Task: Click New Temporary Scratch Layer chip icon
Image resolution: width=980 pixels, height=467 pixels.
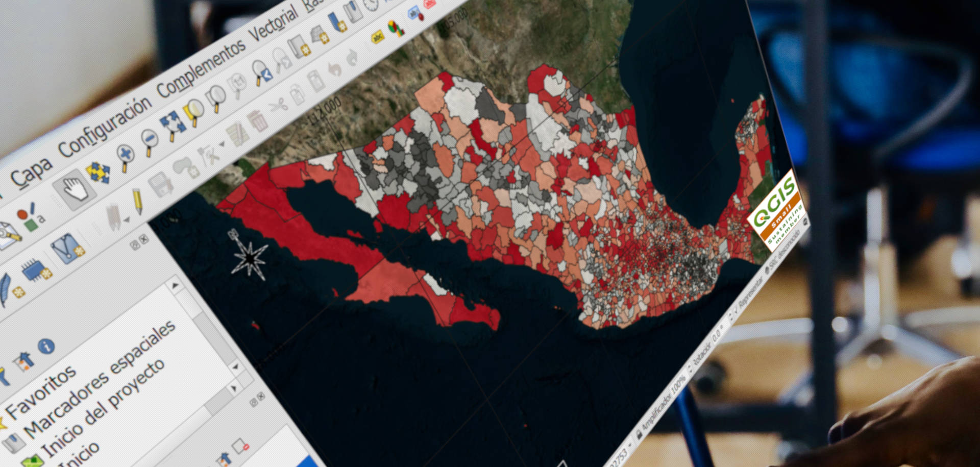Action: coord(37,271)
